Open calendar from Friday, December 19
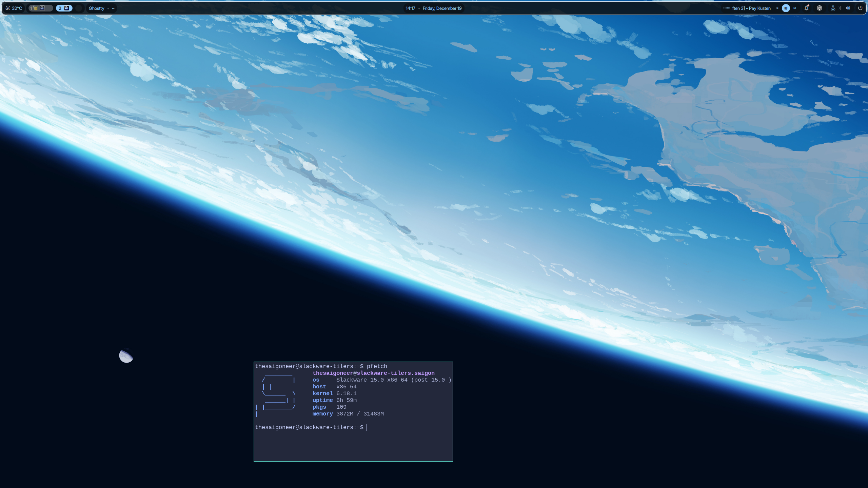 tap(442, 8)
